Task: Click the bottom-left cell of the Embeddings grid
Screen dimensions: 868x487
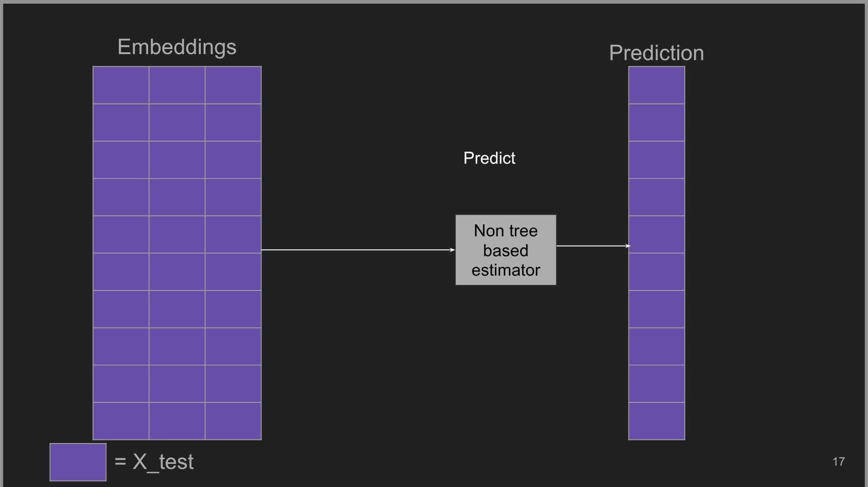Action: point(121,421)
